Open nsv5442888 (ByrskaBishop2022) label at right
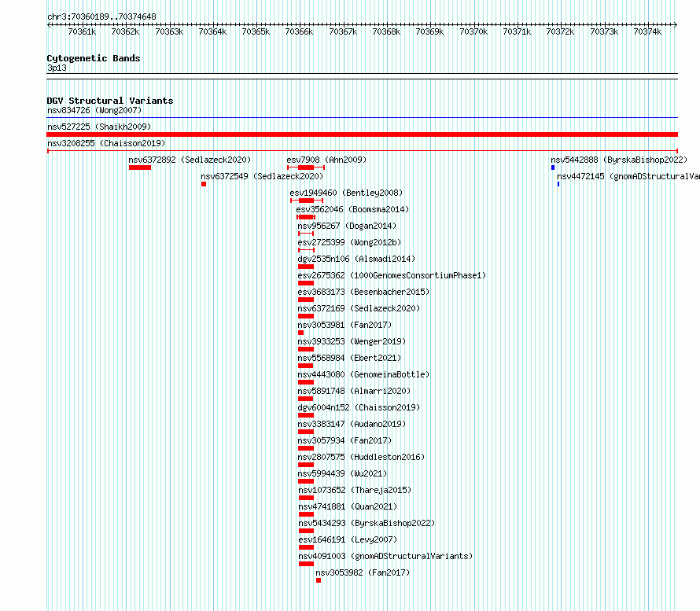Screen dimensions: 700x611 click(x=619, y=160)
